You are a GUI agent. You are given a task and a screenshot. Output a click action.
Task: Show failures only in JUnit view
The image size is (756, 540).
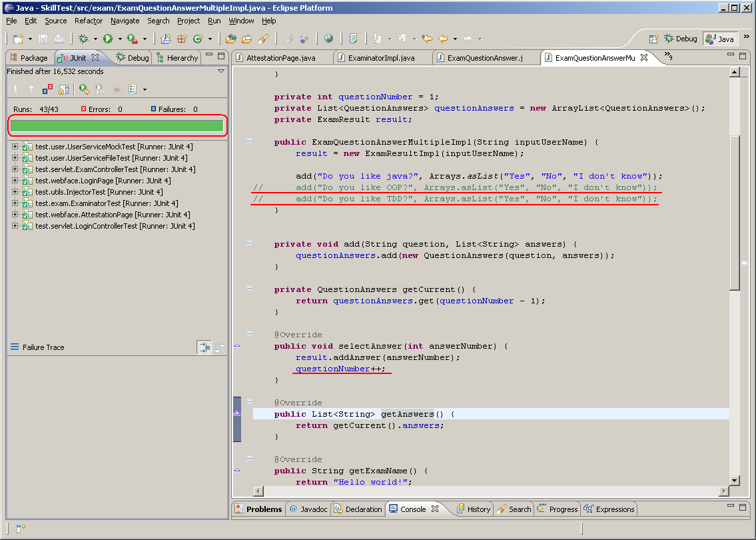(47, 89)
